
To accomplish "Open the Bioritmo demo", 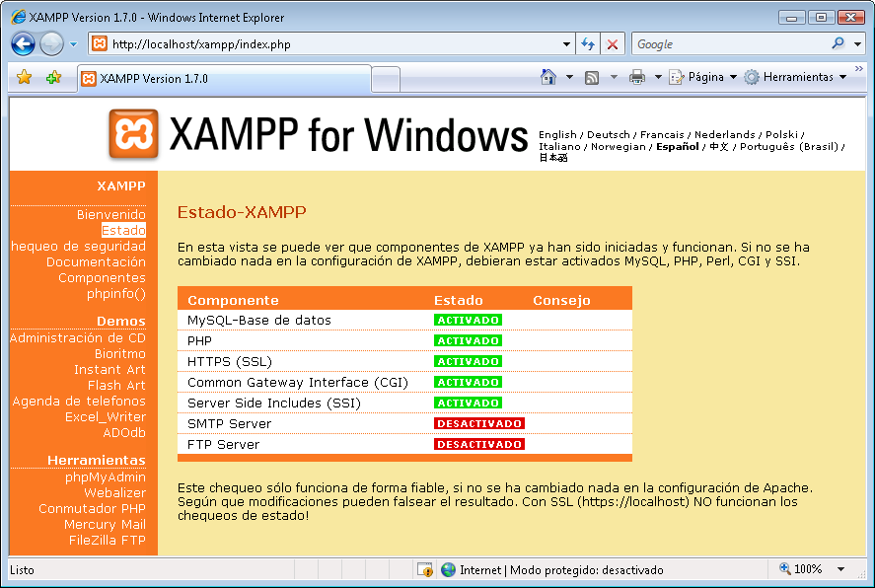I will (x=120, y=354).
